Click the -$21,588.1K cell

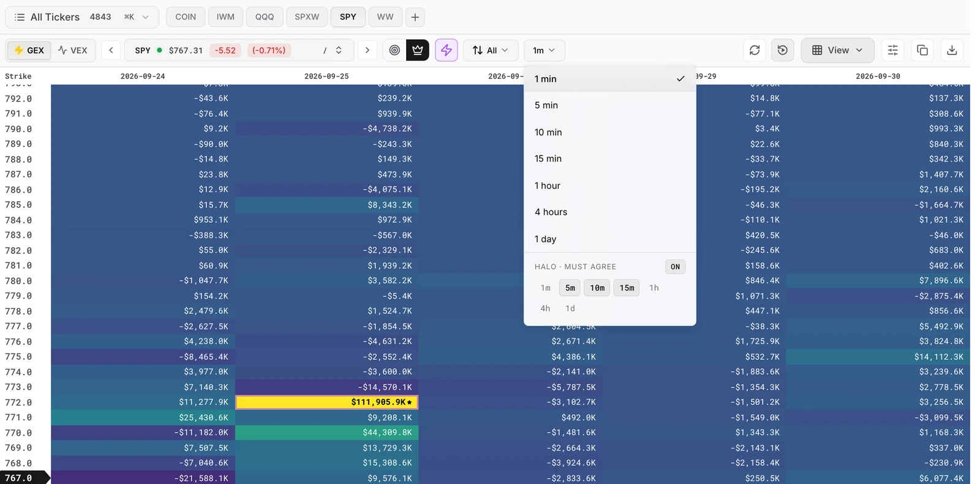(x=143, y=478)
